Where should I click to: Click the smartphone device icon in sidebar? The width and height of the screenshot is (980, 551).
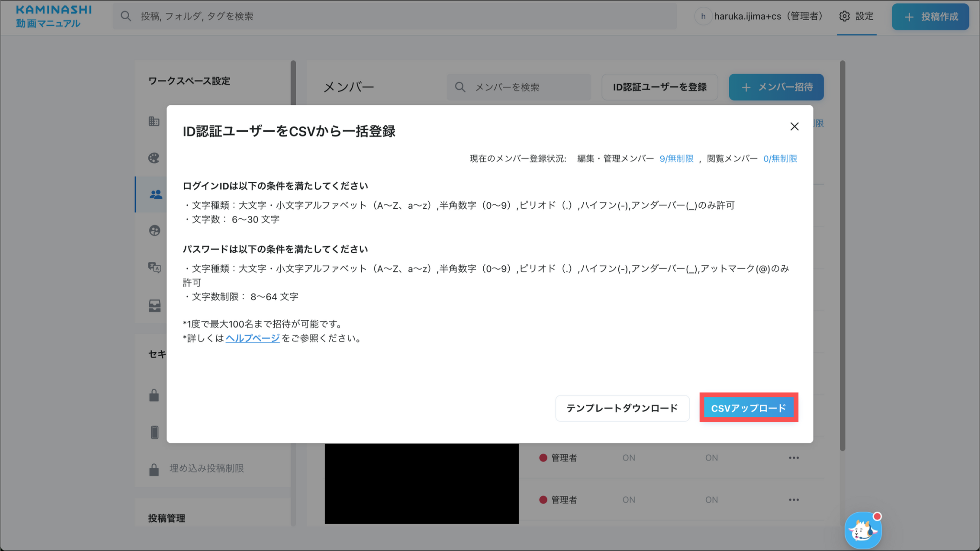pyautogui.click(x=154, y=432)
